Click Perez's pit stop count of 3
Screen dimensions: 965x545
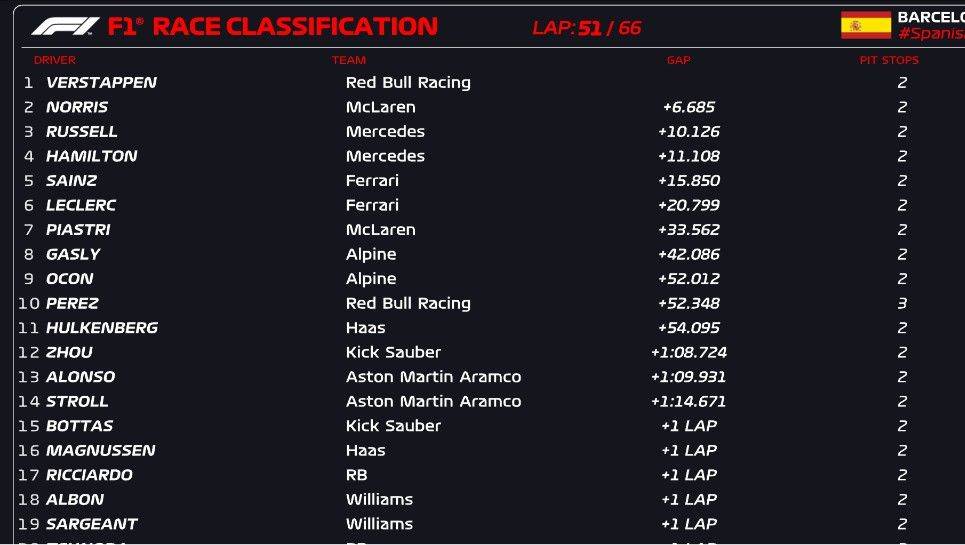click(902, 303)
